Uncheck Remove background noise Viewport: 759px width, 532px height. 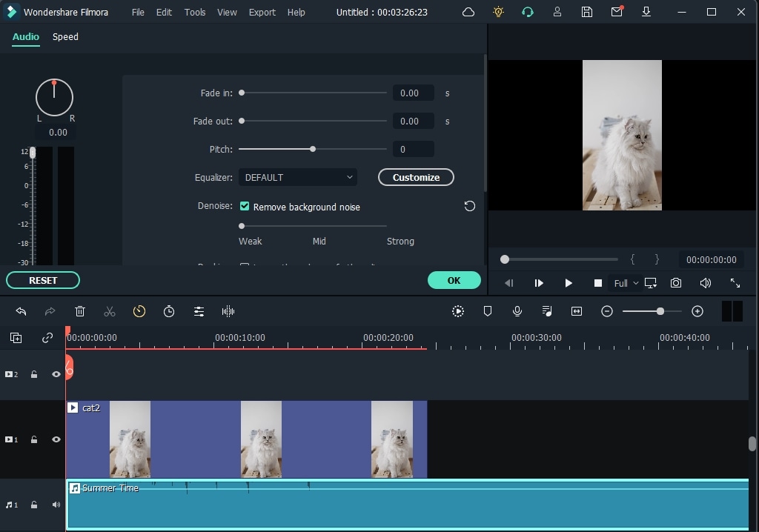[245, 207]
